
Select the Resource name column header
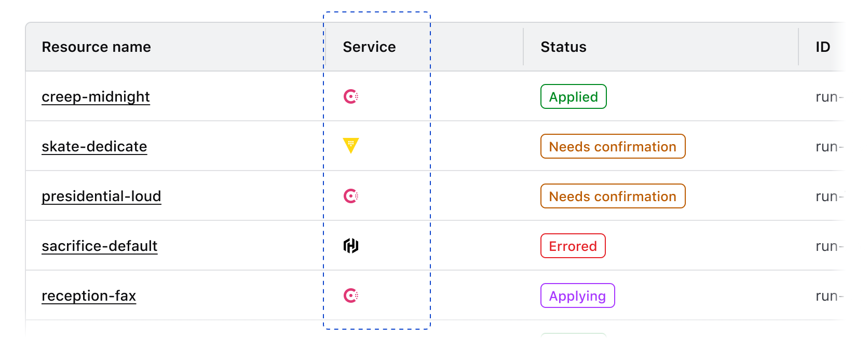pos(96,47)
